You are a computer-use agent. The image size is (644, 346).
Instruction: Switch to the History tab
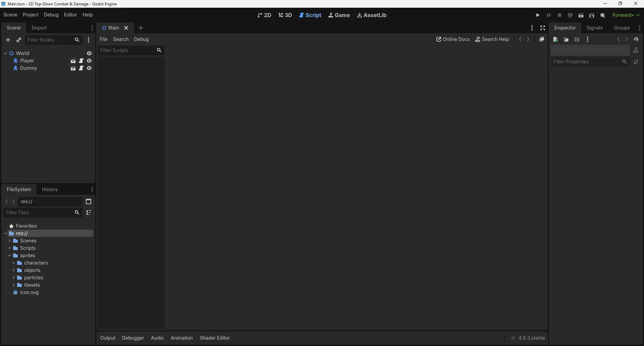50,189
